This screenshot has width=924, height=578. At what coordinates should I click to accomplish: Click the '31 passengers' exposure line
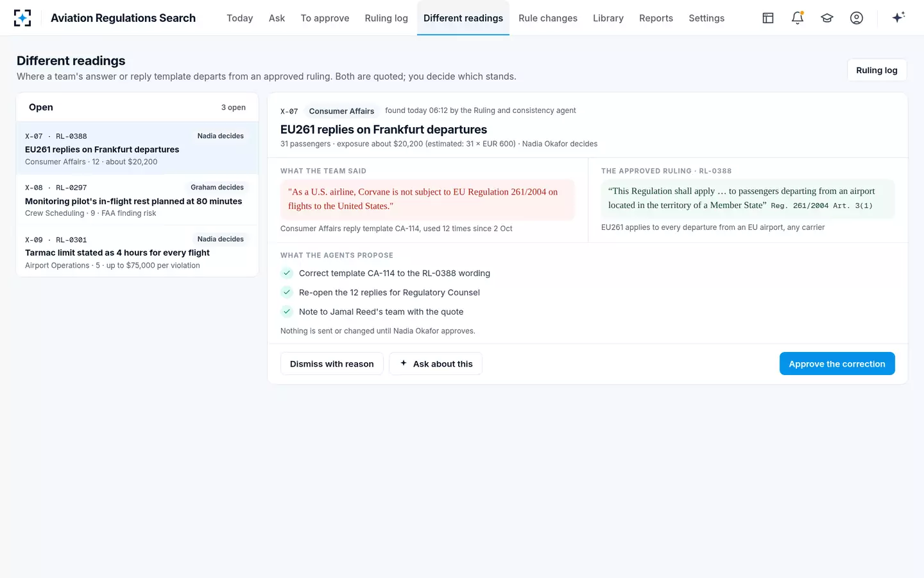(439, 144)
